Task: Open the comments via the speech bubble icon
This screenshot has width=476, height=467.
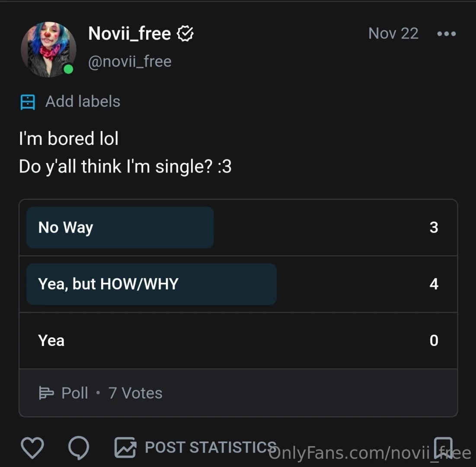Action: (79, 448)
